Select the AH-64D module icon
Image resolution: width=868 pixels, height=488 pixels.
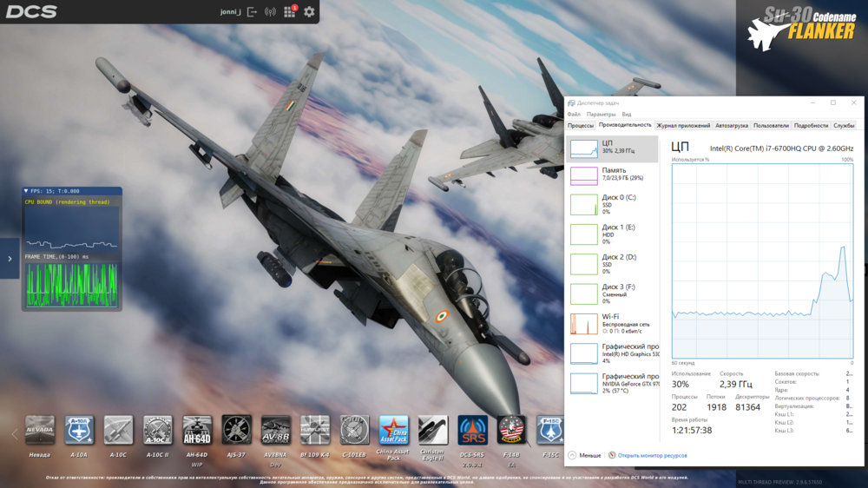pos(197,431)
